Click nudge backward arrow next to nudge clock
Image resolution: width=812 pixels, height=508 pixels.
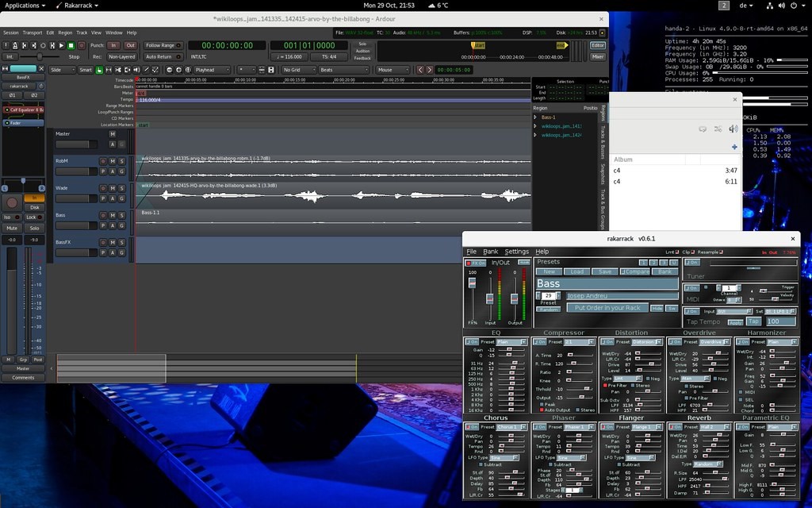pos(420,70)
